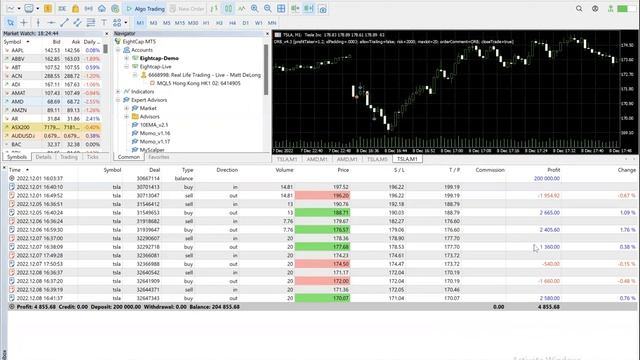
Task: Select the crosshair tool
Action: 24,22
